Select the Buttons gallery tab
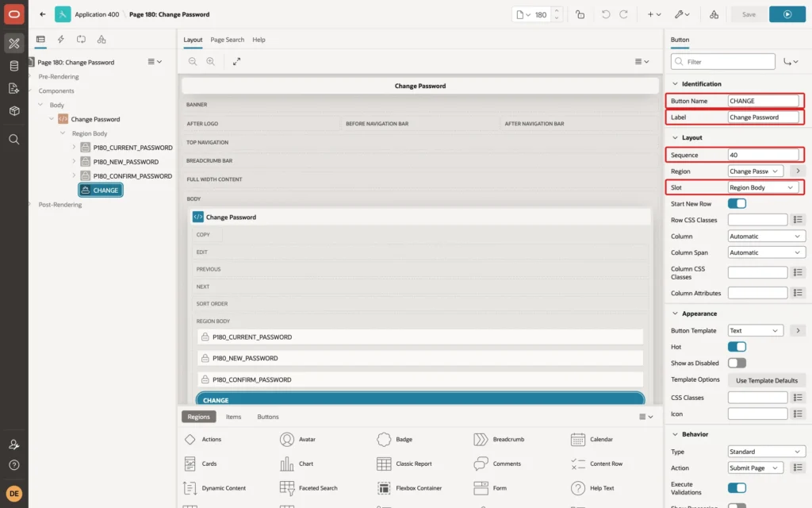The image size is (812, 508). tap(268, 417)
